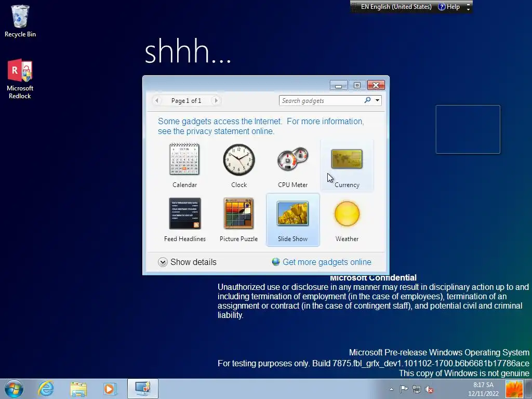Click the muted volume tray icon
Screen dimensions: 532x399
point(429,389)
